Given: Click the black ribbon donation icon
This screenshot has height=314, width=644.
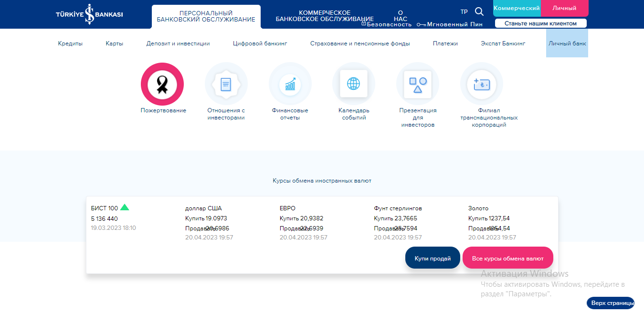Looking at the screenshot, I should [162, 84].
